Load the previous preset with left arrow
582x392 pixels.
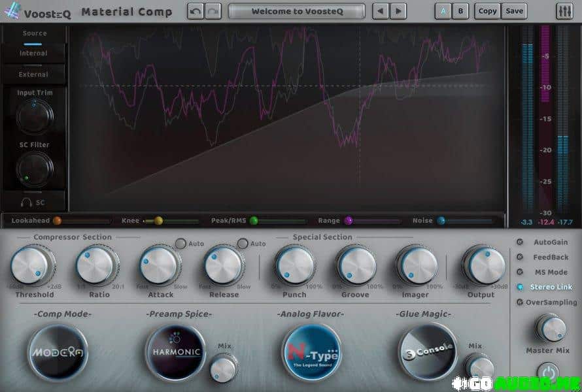[381, 11]
